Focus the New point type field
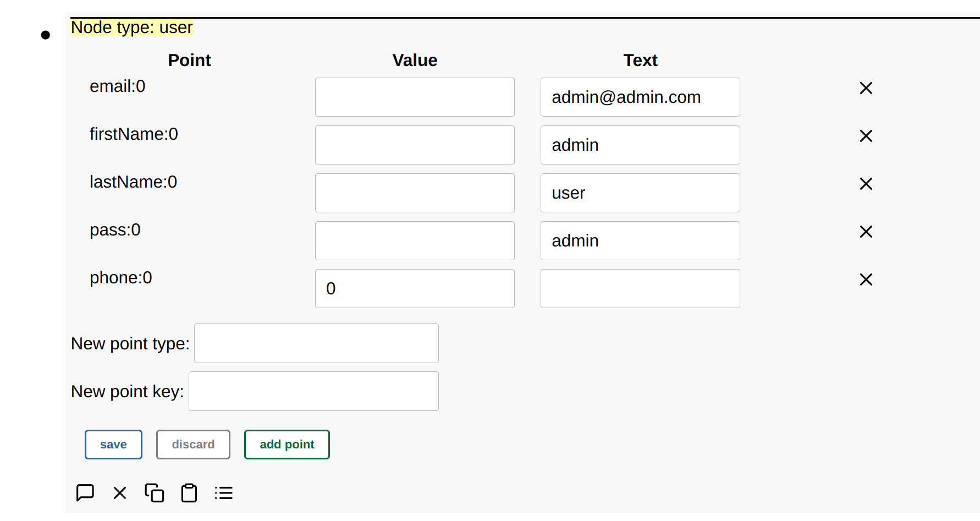 [316, 343]
